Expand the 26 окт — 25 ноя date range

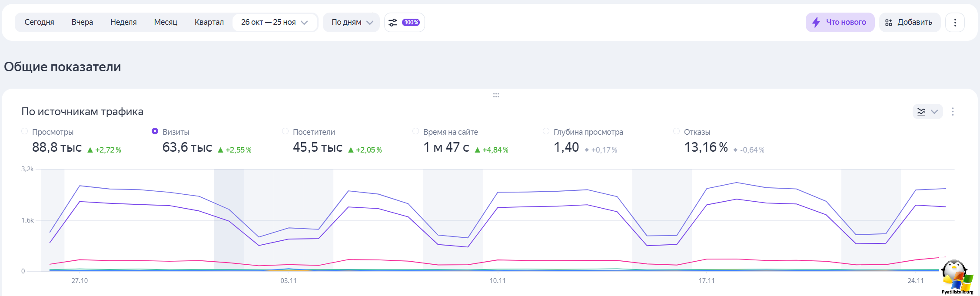(x=275, y=23)
